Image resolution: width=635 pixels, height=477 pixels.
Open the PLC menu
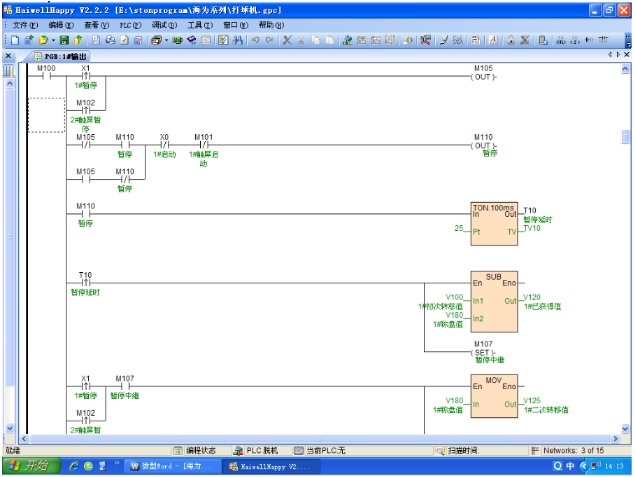coord(129,24)
